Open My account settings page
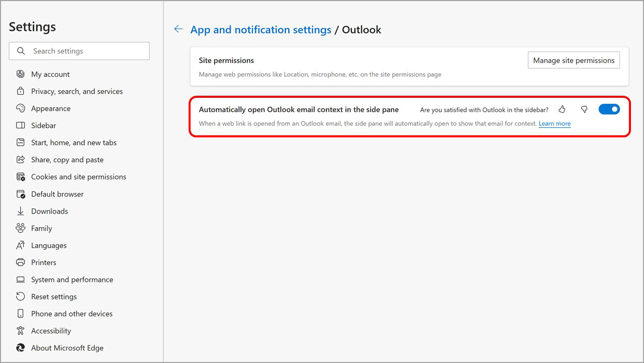Screen dimensions: 644x363 click(50, 74)
